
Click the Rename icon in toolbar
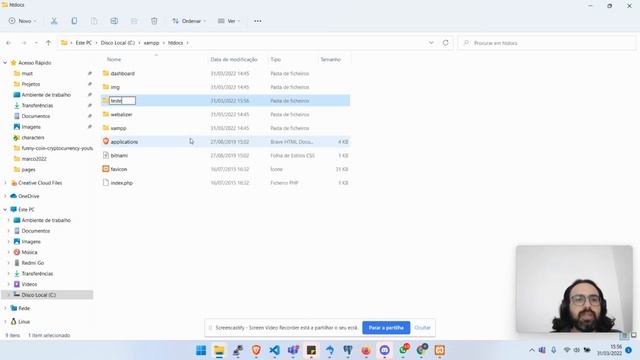click(114, 21)
